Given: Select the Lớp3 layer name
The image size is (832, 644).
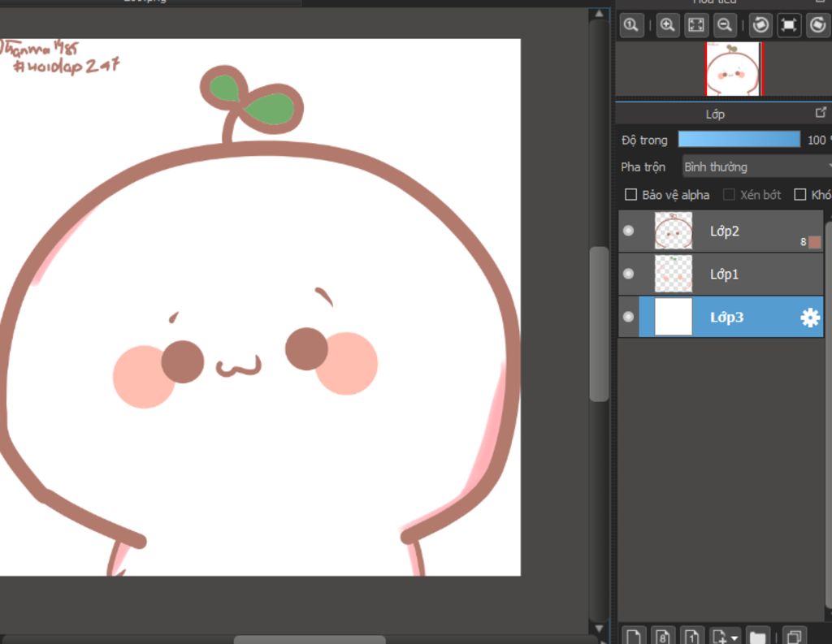Looking at the screenshot, I should coord(726,318).
